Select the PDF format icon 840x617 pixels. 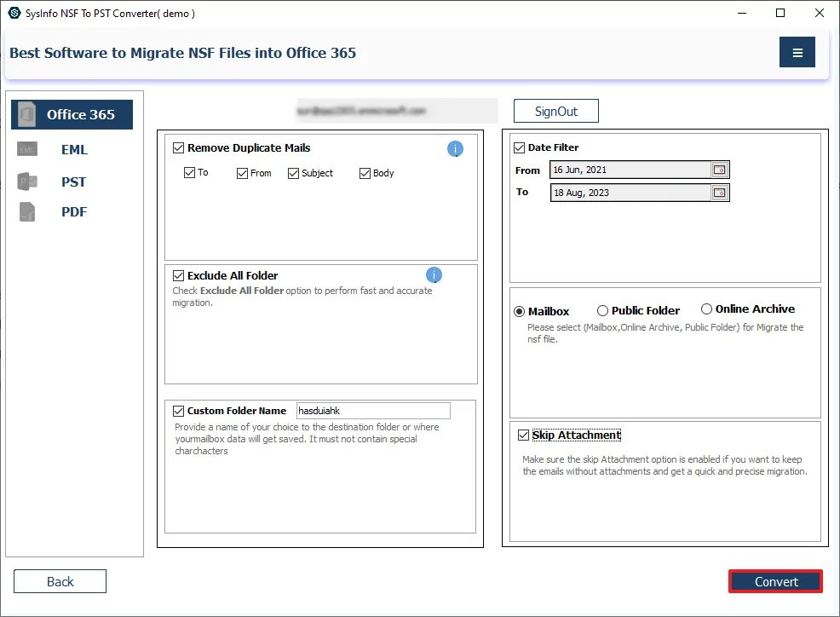coord(27,212)
